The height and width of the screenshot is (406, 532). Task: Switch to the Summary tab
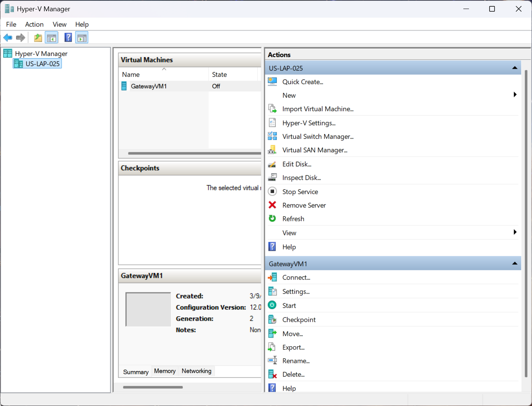coord(136,372)
